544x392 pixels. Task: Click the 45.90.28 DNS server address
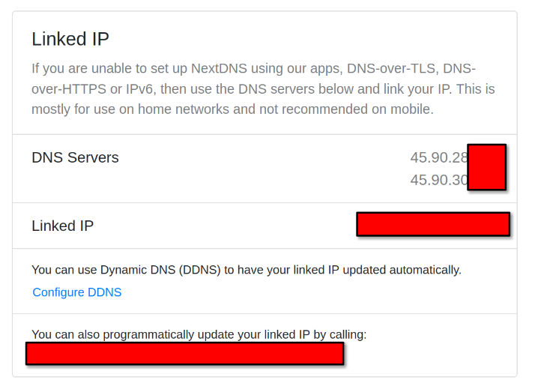click(439, 157)
